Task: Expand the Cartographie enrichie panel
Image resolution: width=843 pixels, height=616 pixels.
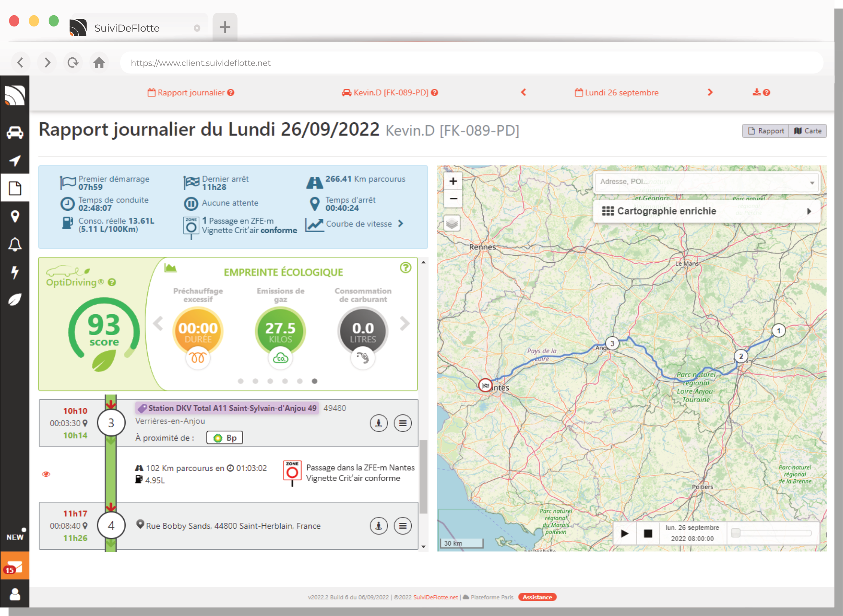Action: (x=706, y=212)
